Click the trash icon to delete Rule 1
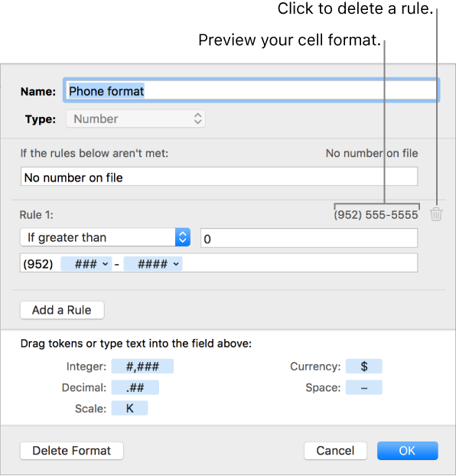This screenshot has width=456, height=476. click(436, 214)
